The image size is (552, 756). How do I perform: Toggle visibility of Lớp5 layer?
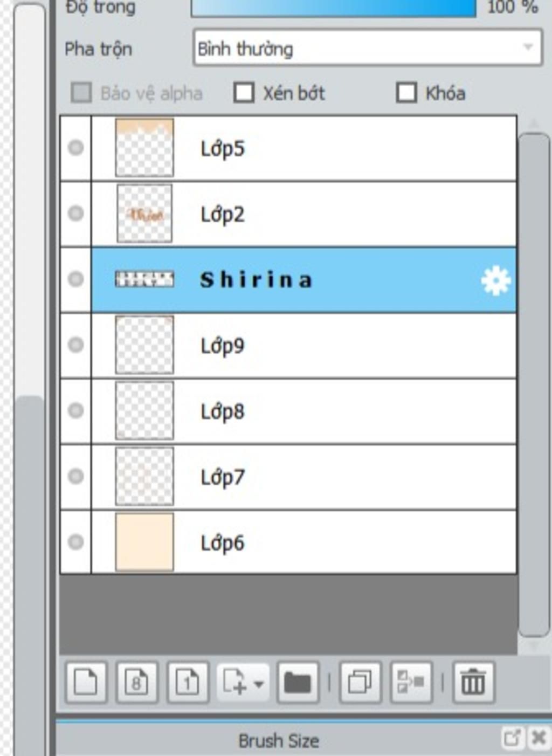(76, 148)
